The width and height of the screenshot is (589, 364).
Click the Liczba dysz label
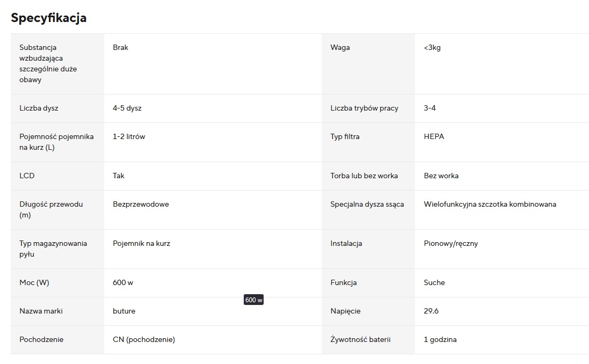[39, 108]
